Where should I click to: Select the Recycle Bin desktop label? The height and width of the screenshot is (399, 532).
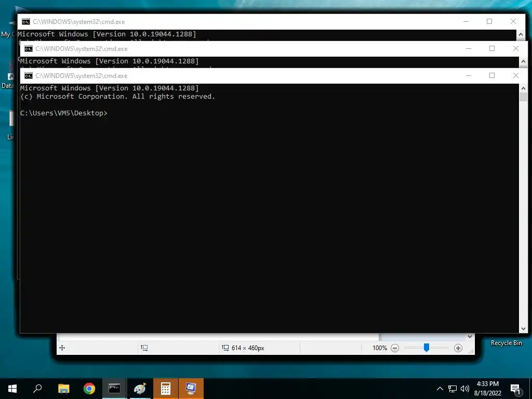tap(506, 343)
